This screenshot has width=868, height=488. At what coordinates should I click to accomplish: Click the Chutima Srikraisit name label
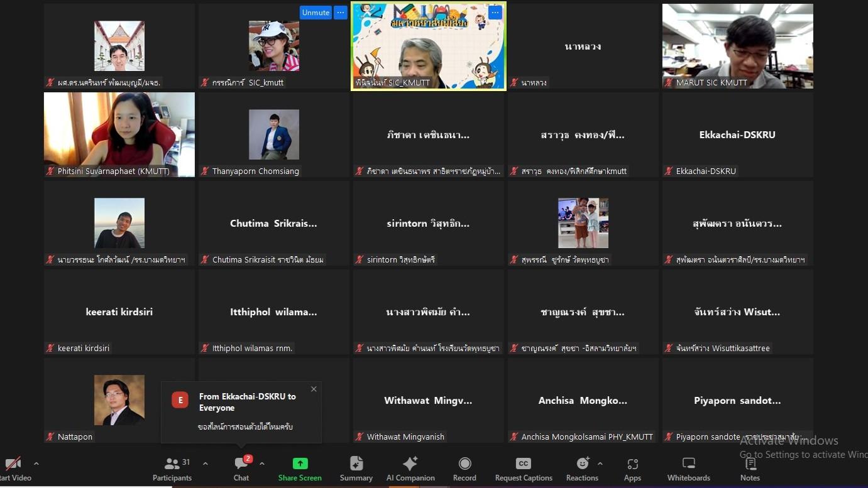(268, 259)
